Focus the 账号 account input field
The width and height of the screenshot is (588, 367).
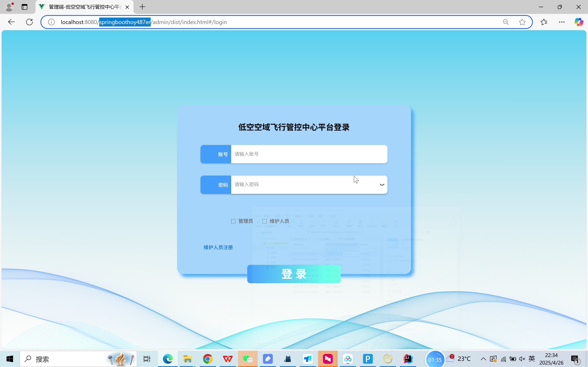pyautogui.click(x=308, y=154)
